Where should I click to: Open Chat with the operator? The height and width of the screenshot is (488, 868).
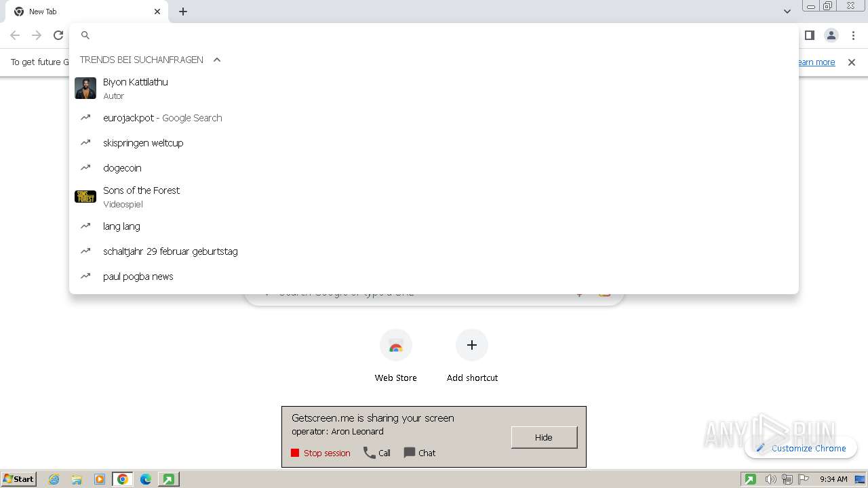click(420, 453)
